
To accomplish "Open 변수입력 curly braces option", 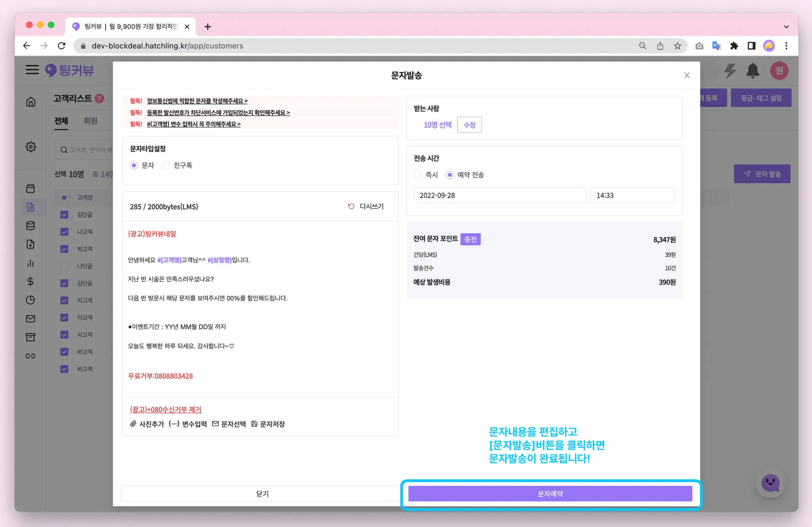I will (x=174, y=424).
